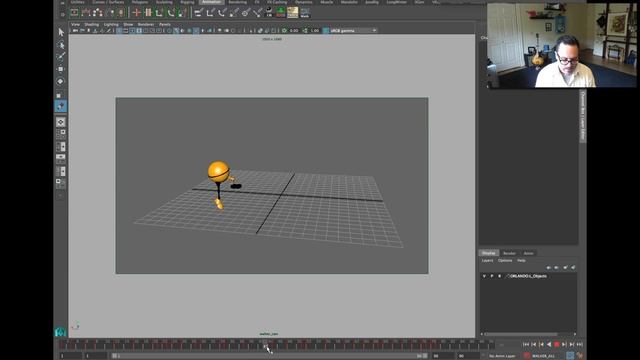
Task: Click the red stop playback button
Action: 557,345
